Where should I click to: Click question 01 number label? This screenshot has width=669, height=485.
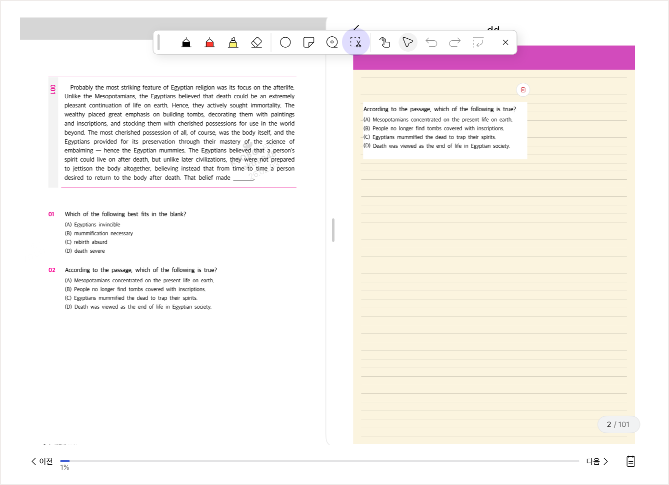[51, 214]
